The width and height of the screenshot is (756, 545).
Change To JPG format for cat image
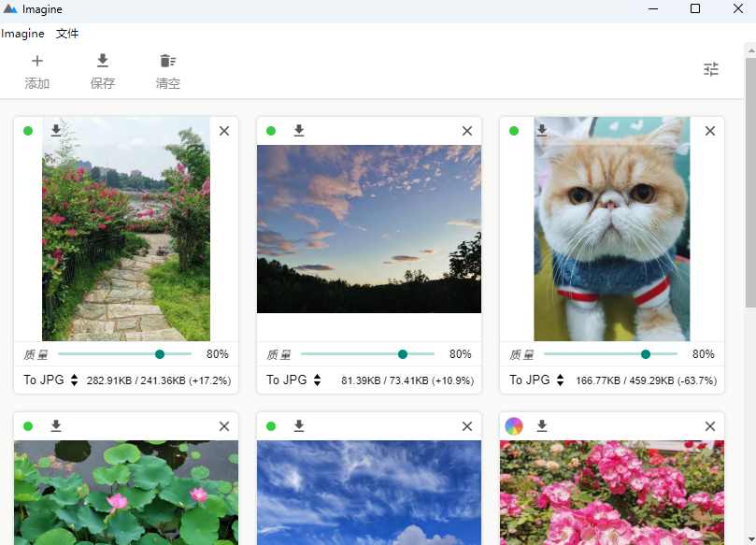(536, 380)
